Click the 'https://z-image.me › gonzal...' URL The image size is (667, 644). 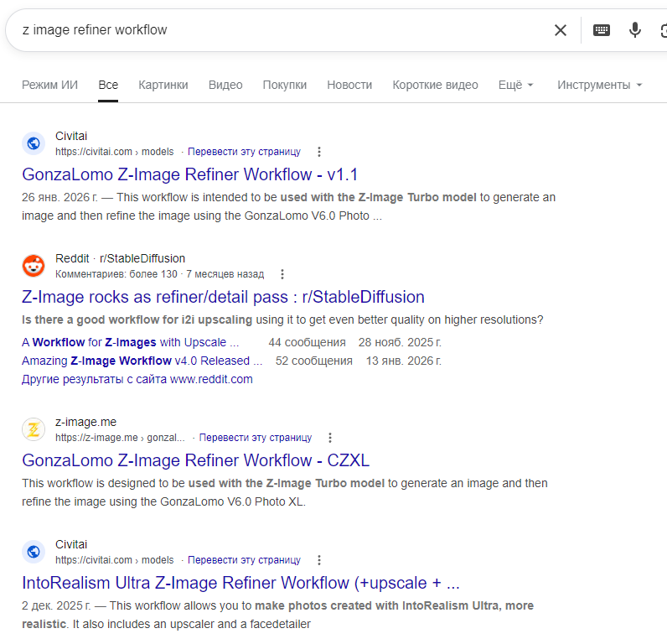(x=120, y=438)
